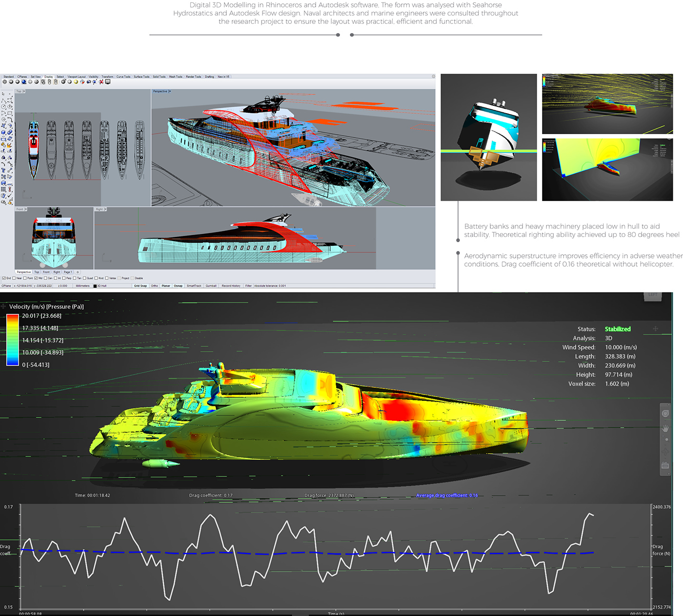Choose the Rectangle drawing tool
This screenshot has width=683, height=616.
click(10, 113)
